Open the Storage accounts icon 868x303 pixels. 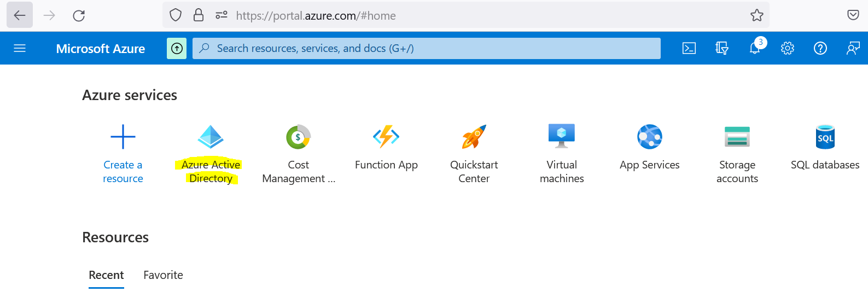(x=737, y=137)
